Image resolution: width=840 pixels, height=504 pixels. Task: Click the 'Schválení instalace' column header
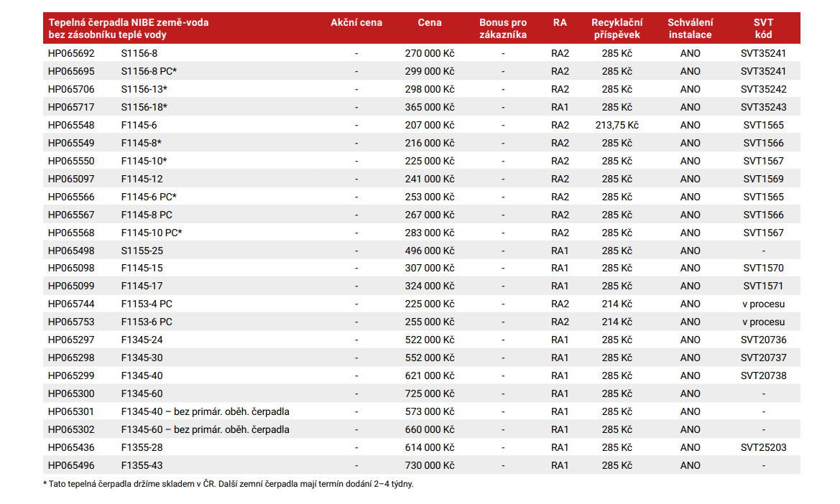[x=690, y=28]
